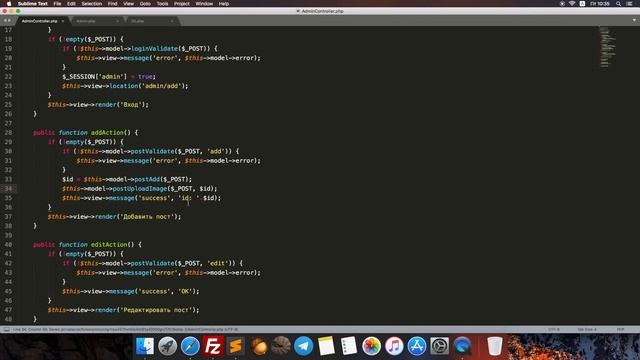Click the 'OK' string on line 45
Screen dimensions: 640x360
tap(185, 291)
